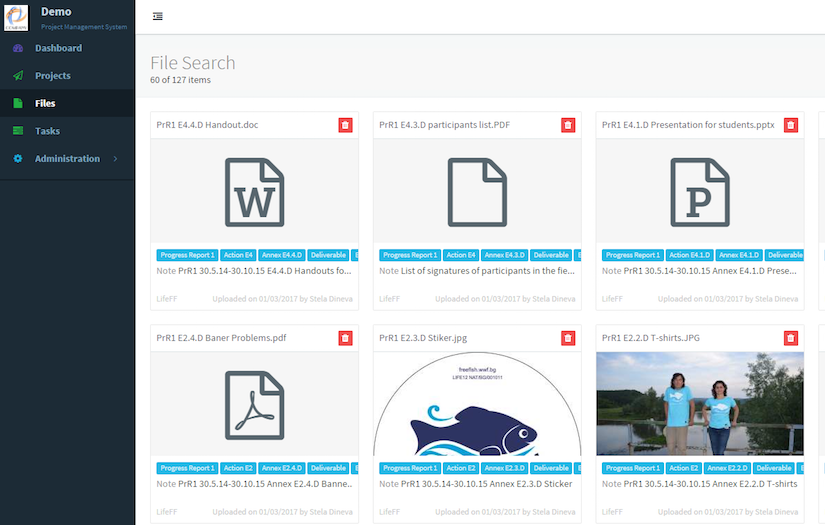Viewport: 825px width, 525px height.
Task: Click Action E4 tag on participants list card
Action: click(x=461, y=255)
